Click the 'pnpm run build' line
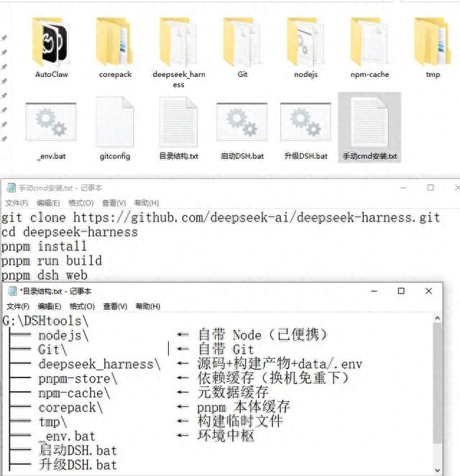 [x=52, y=261]
